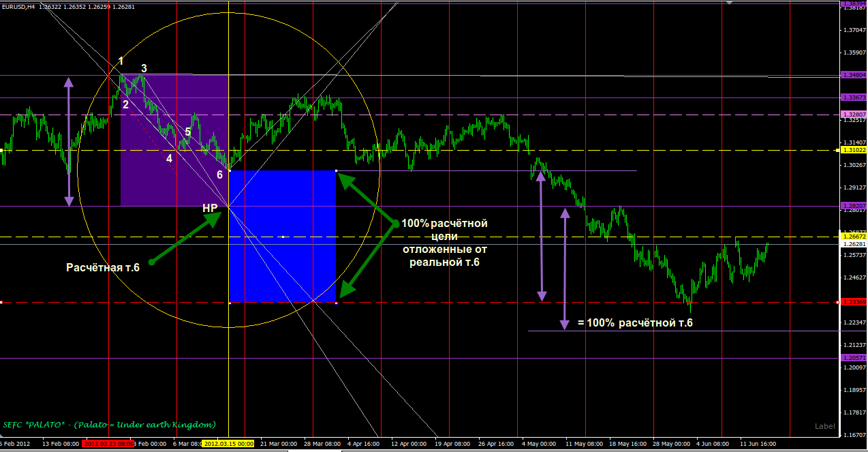868x452 pixels.
Task: Click the 'Расчётная т.6' text annotation
Action: pyautogui.click(x=102, y=268)
